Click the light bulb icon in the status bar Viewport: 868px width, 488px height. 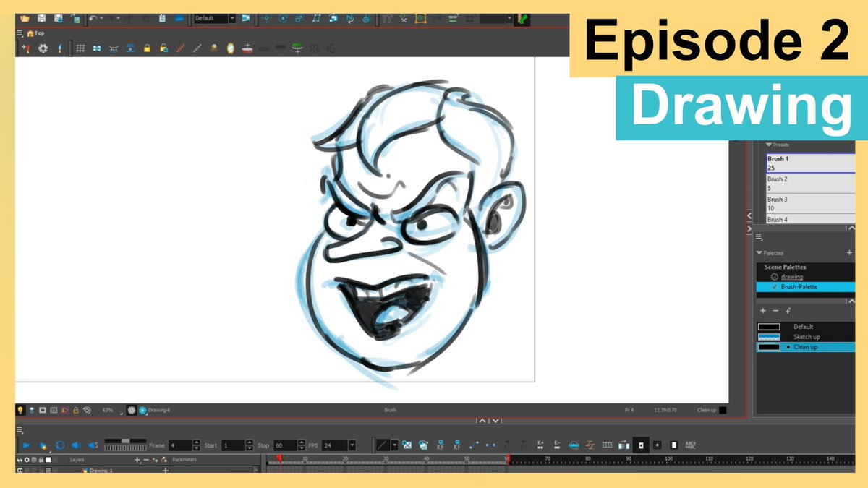21,409
